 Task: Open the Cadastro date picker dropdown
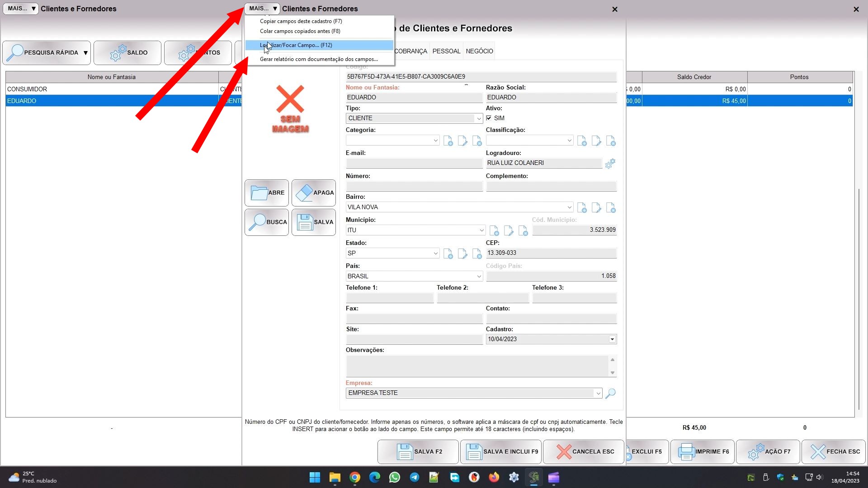(612, 339)
